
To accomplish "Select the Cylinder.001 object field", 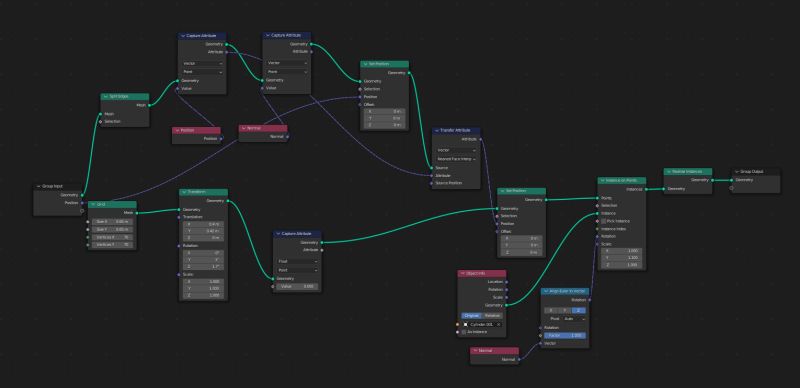I will pyautogui.click(x=482, y=324).
